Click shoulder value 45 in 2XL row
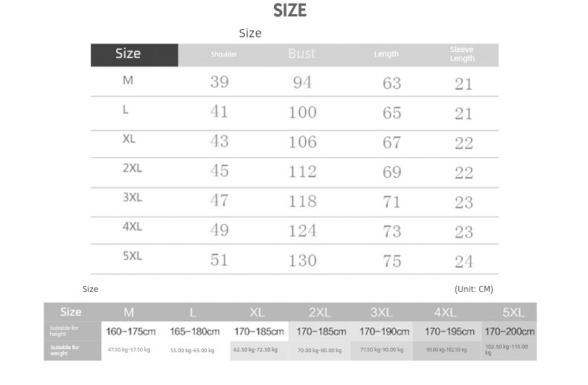 click(x=220, y=171)
